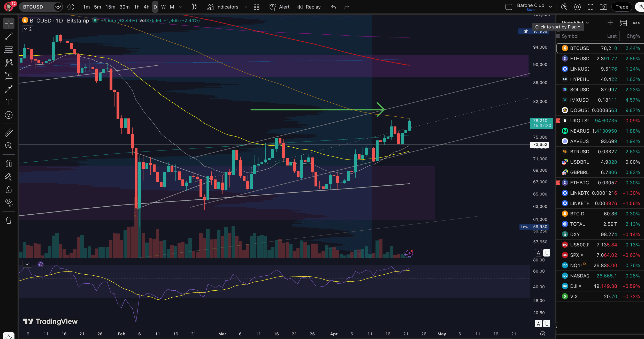Screen dimensions: 644x339
Task: Toggle log scale L on the price pane
Action: coord(547,253)
